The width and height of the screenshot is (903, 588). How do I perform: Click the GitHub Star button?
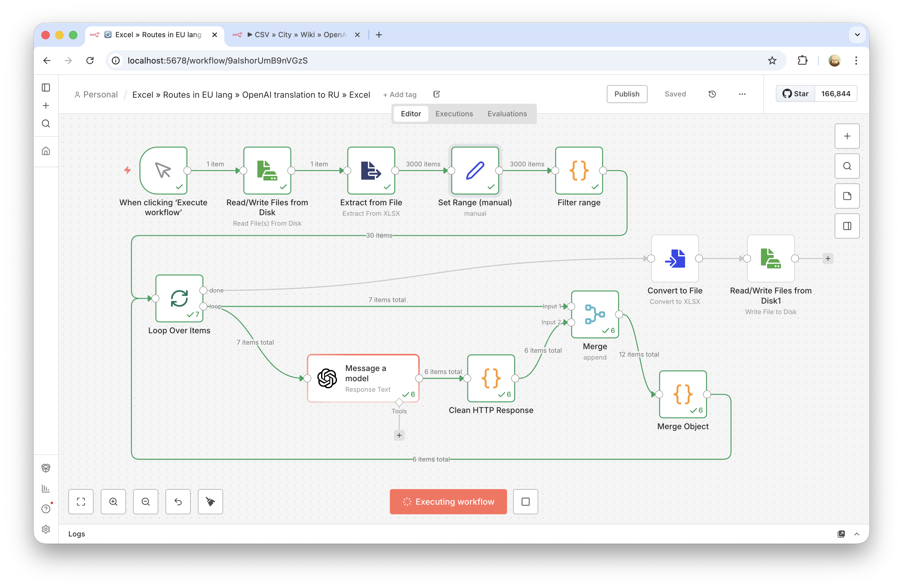(796, 94)
